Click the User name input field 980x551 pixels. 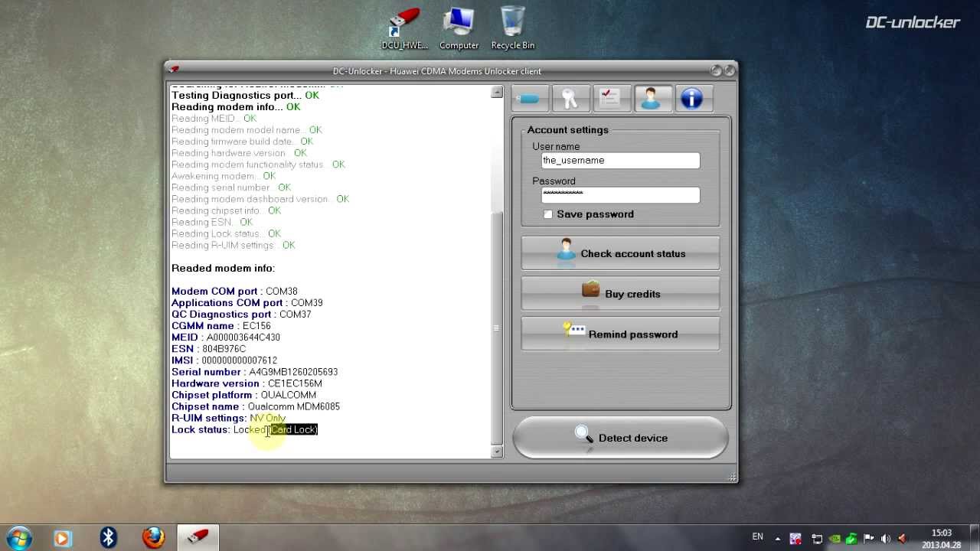click(x=620, y=161)
